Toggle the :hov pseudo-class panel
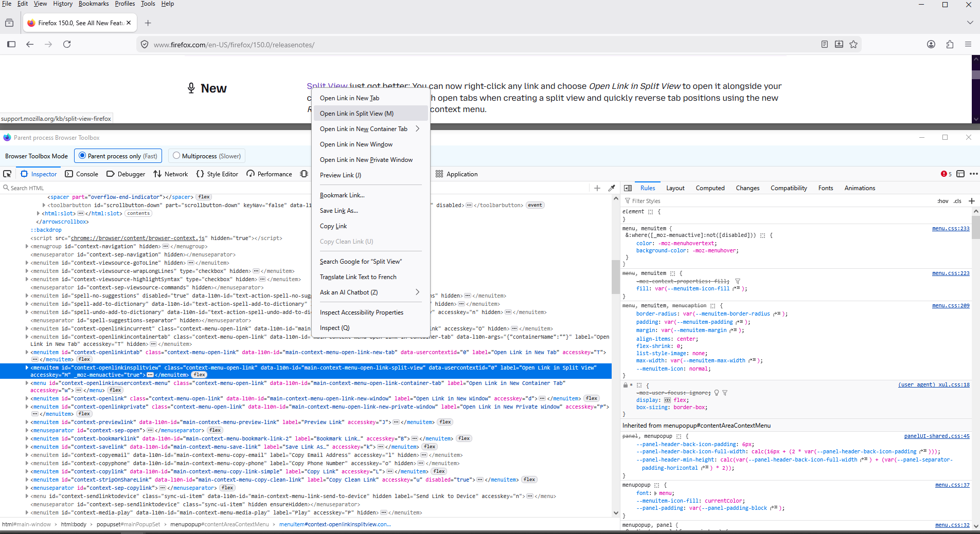 (942, 201)
